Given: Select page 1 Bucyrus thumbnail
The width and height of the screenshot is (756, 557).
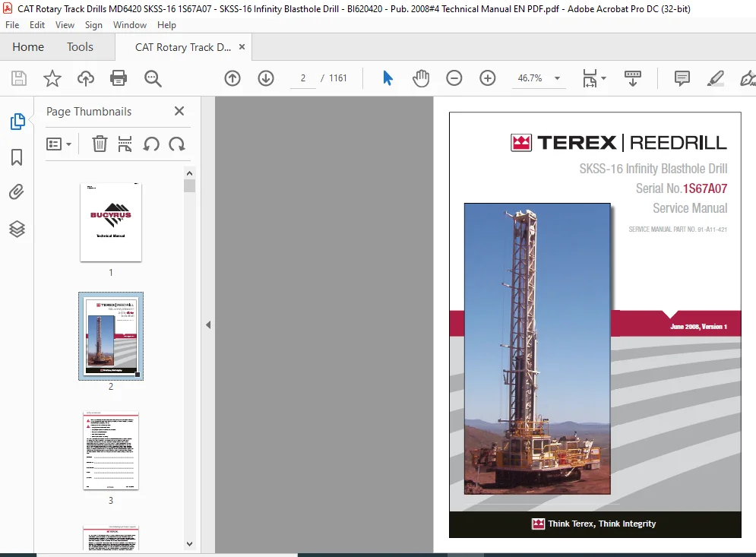Looking at the screenshot, I should (111, 223).
